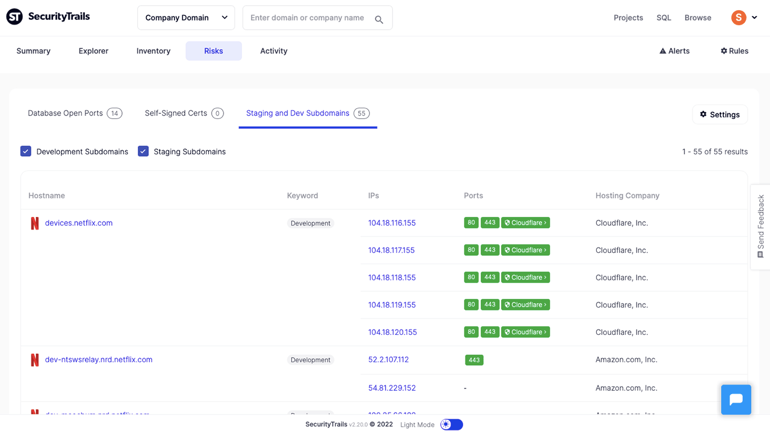The height and width of the screenshot is (434, 770).
Task: Click port 443 badge for 104.18.116.155
Action: click(490, 223)
